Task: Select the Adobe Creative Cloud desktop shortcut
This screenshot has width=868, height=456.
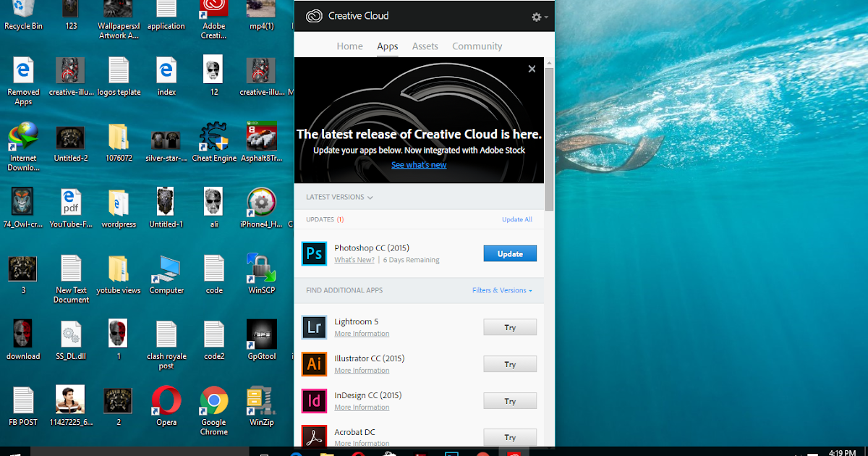Action: (214, 20)
